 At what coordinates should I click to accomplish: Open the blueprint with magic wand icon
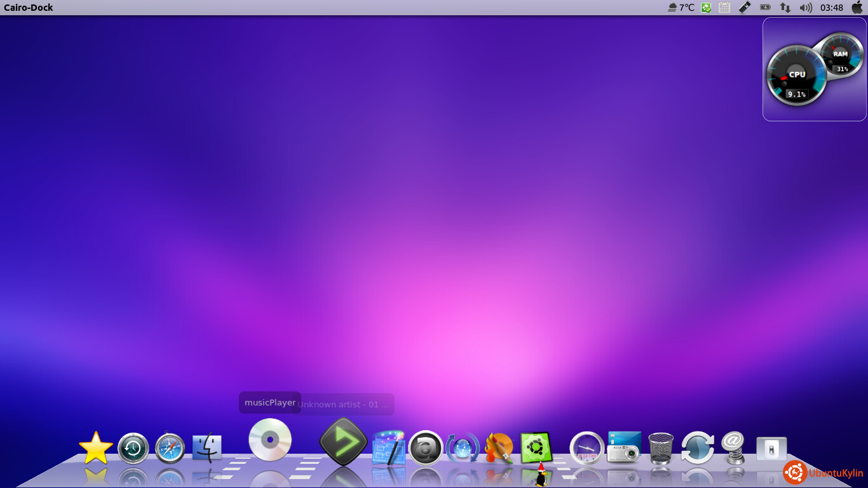click(388, 447)
